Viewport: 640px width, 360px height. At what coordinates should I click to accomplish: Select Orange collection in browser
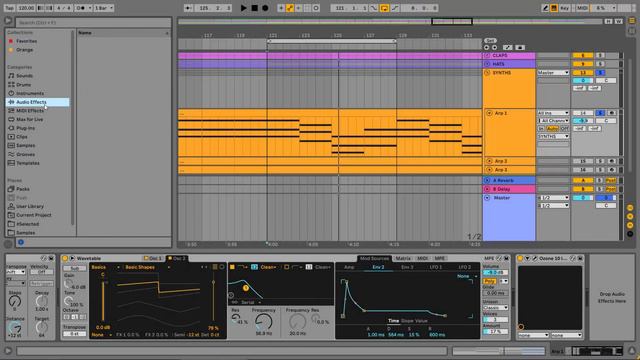click(24, 50)
